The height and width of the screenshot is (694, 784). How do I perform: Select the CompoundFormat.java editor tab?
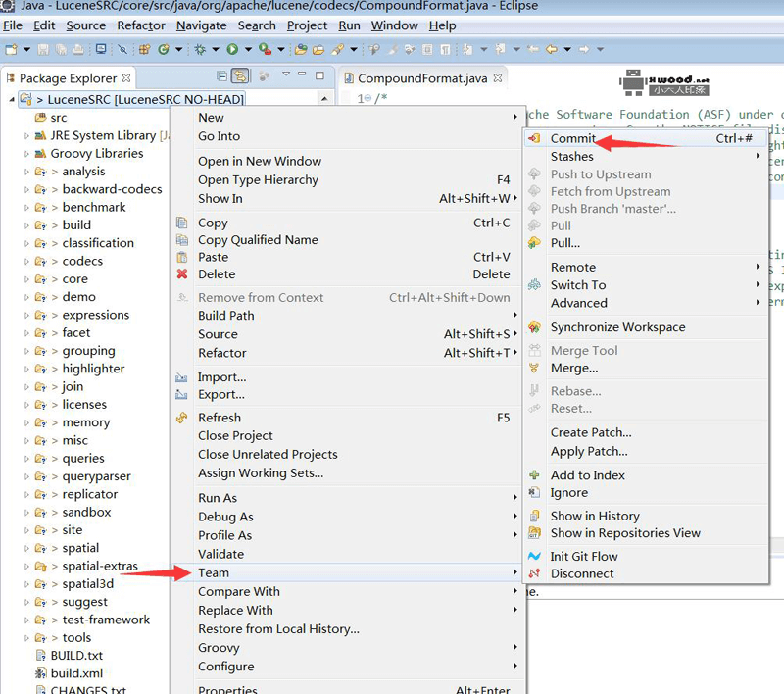pos(422,78)
